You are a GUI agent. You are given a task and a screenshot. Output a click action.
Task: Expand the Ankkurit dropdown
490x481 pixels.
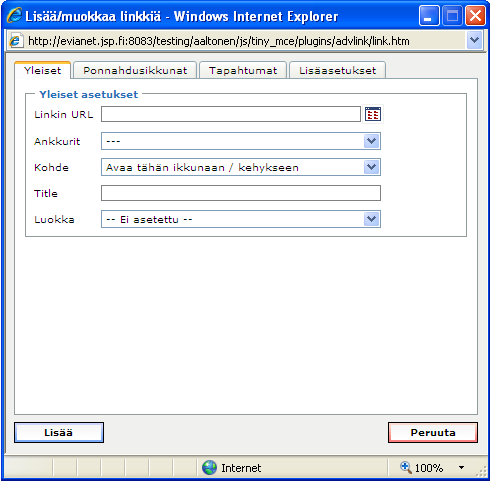coord(372,141)
